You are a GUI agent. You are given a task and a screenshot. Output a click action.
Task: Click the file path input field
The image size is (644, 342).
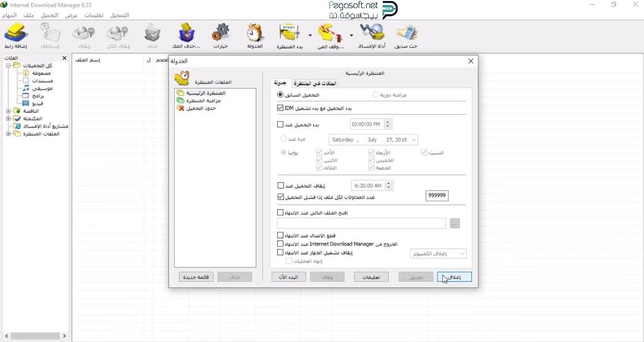pyautogui.click(x=361, y=223)
